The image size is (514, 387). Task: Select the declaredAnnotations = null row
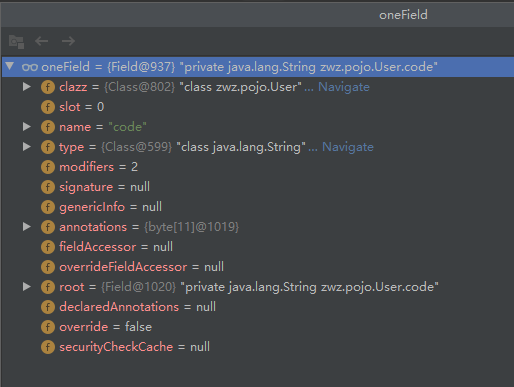(x=258, y=307)
